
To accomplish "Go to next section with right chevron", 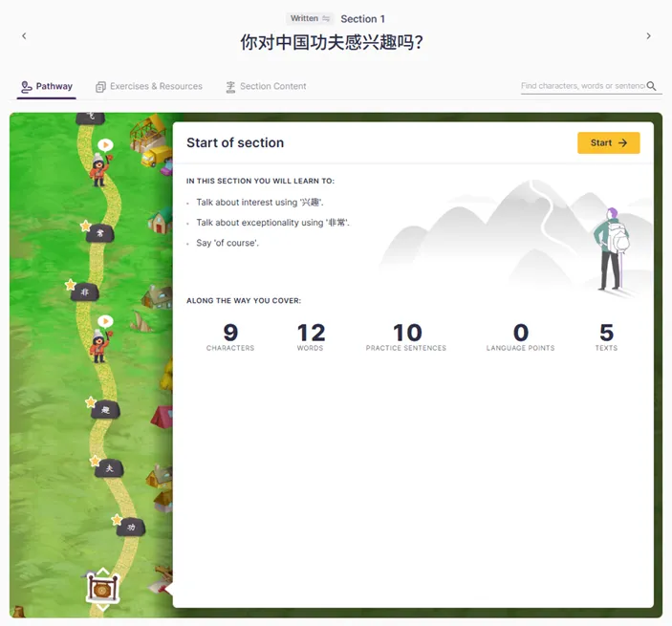I will [648, 36].
